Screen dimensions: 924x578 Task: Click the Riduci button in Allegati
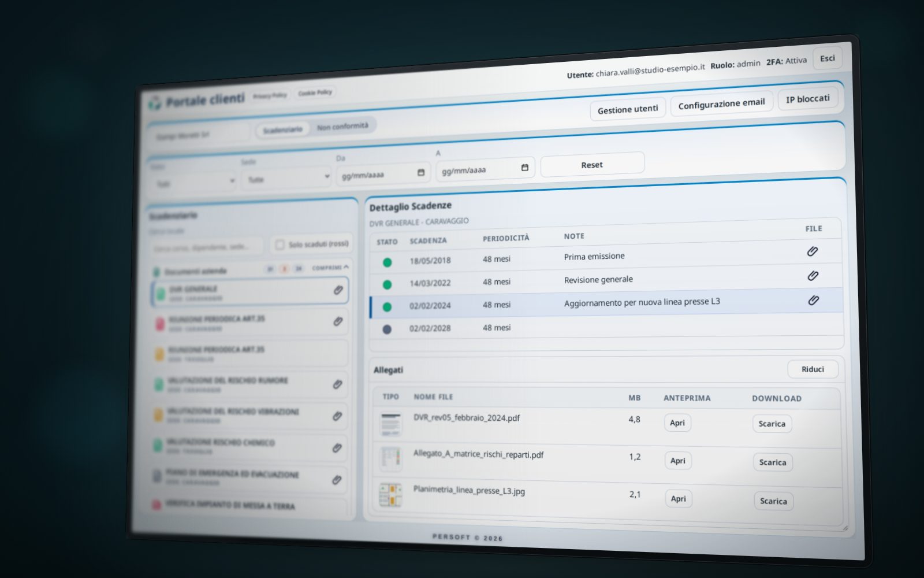pos(813,369)
